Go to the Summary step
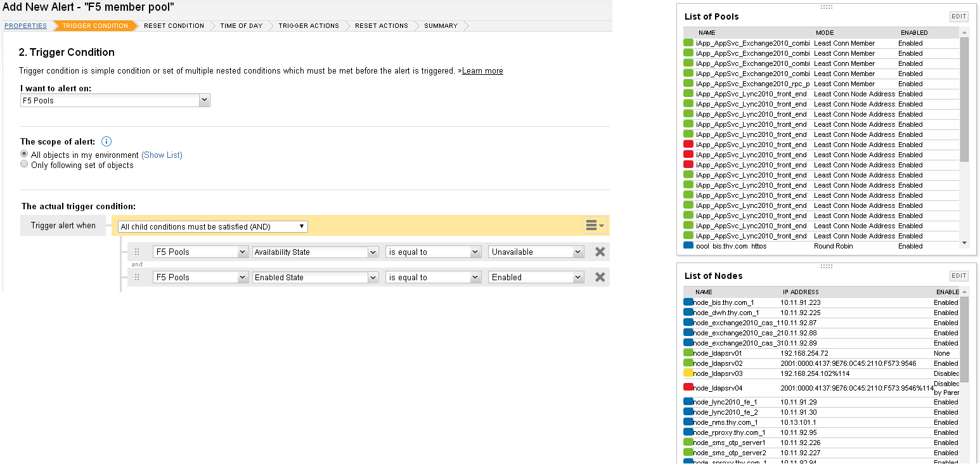 [x=441, y=26]
